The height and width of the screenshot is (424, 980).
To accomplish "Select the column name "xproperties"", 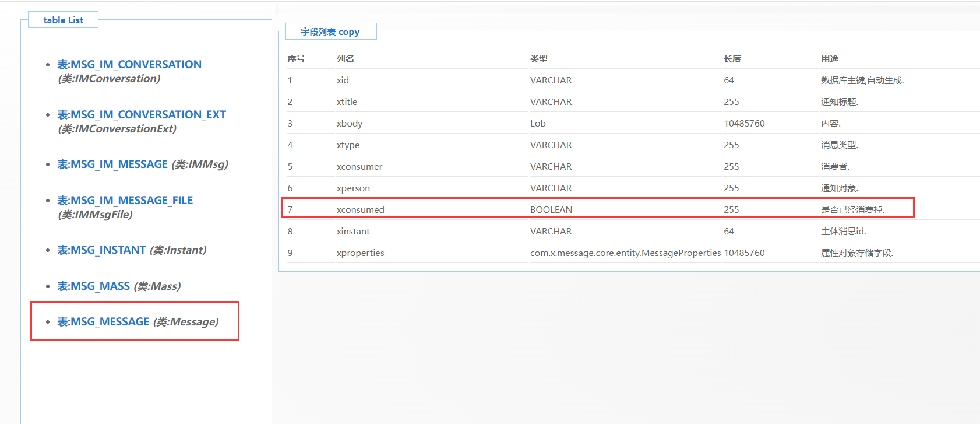I will click(361, 253).
